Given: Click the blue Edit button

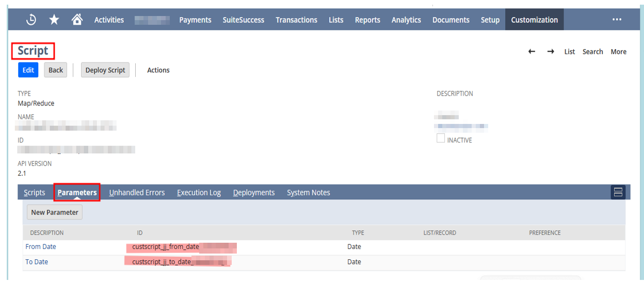Looking at the screenshot, I should click(x=28, y=70).
